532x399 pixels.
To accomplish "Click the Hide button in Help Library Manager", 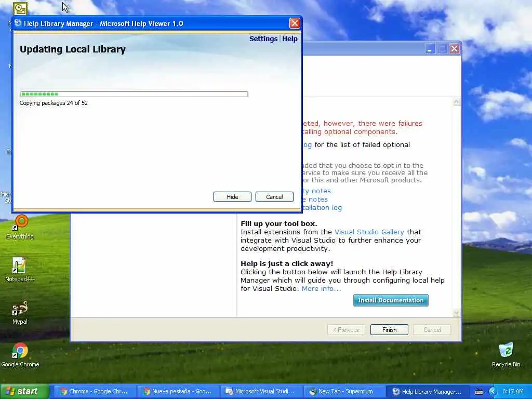I will click(x=232, y=197).
